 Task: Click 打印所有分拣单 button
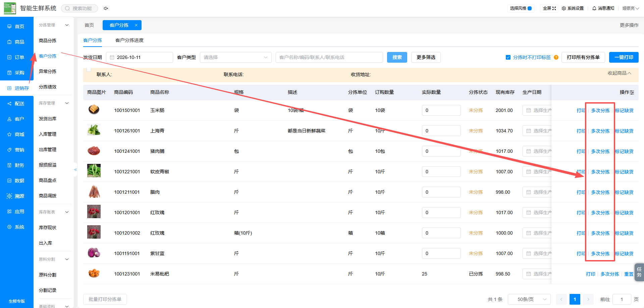tap(583, 57)
